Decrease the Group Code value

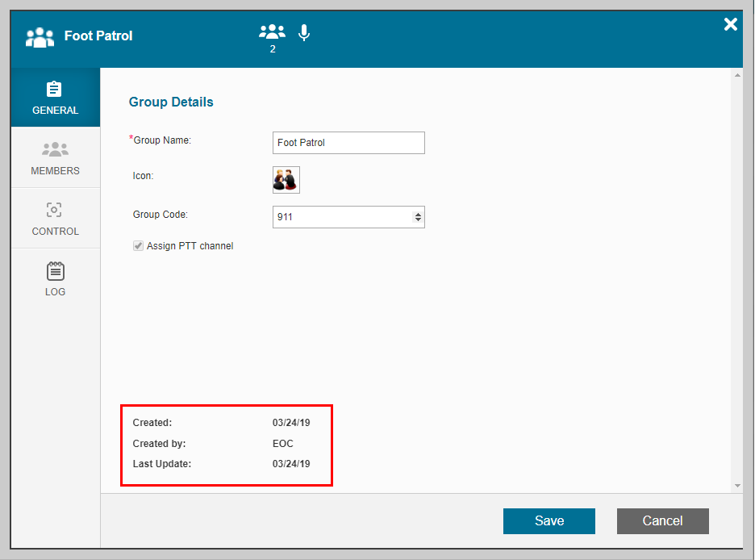click(418, 220)
